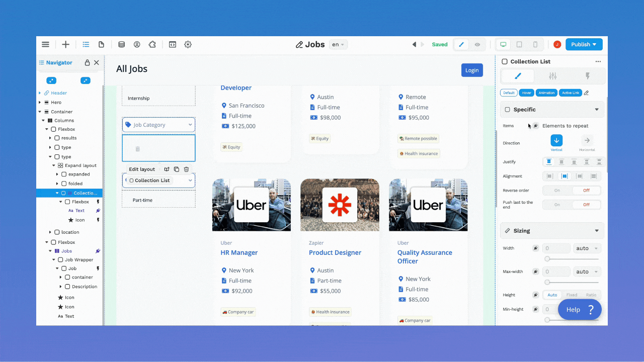644x362 pixels.
Task: Open the Plugins puzzle icon
Action: 152,44
